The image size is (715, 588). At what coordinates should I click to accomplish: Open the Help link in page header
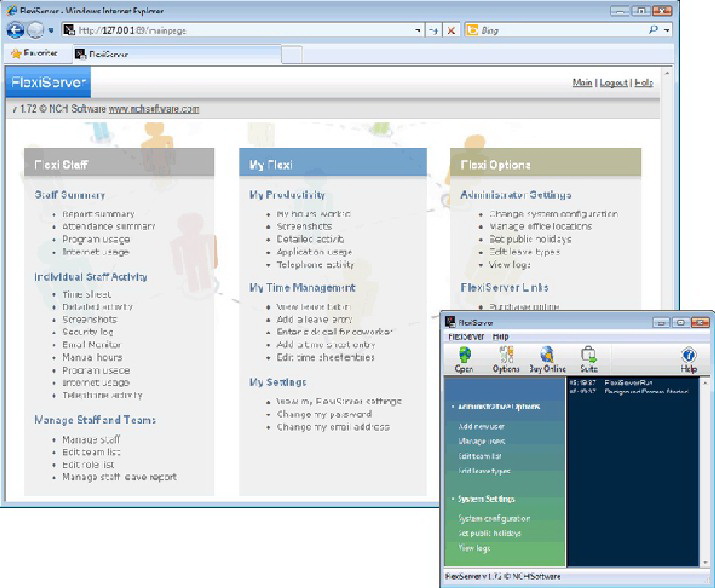pos(644,83)
